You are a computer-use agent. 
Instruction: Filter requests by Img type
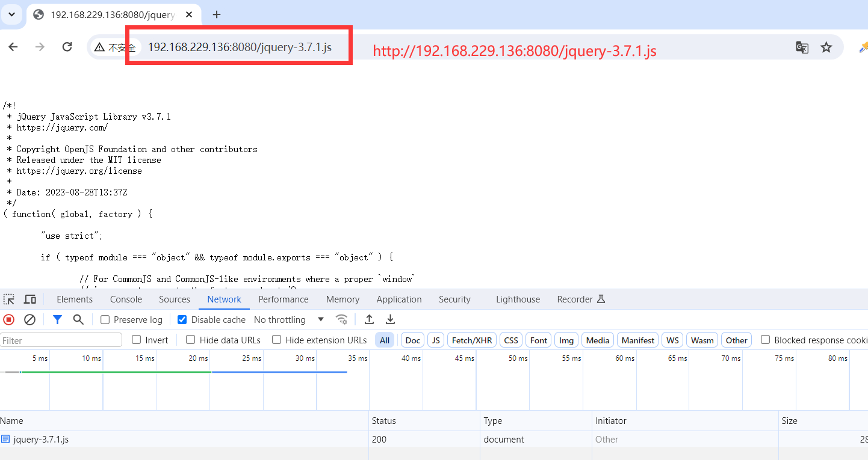click(x=566, y=340)
